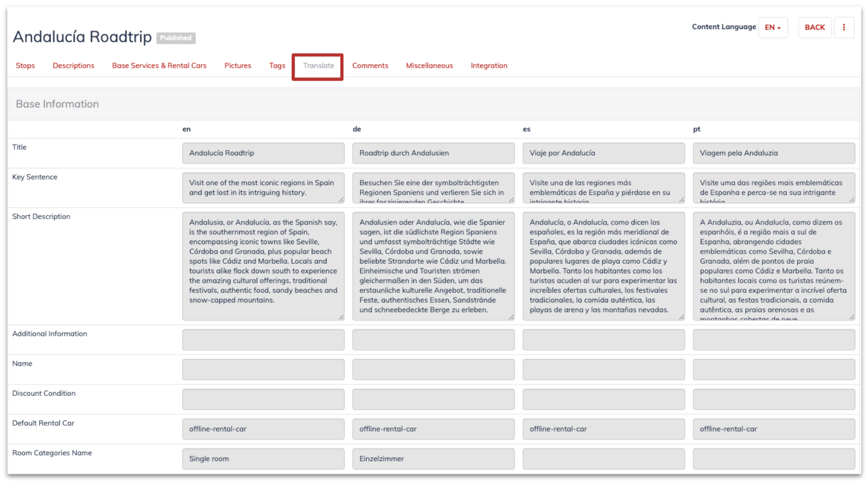Click the Spanish Title 'Viaje por Andalucía'
Screen dimensions: 868x483
point(603,153)
